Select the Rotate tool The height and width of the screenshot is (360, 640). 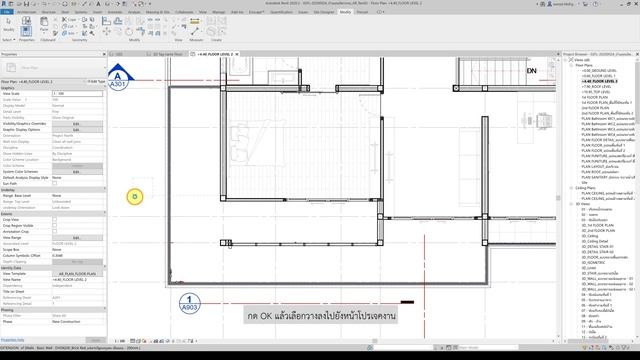129,31
